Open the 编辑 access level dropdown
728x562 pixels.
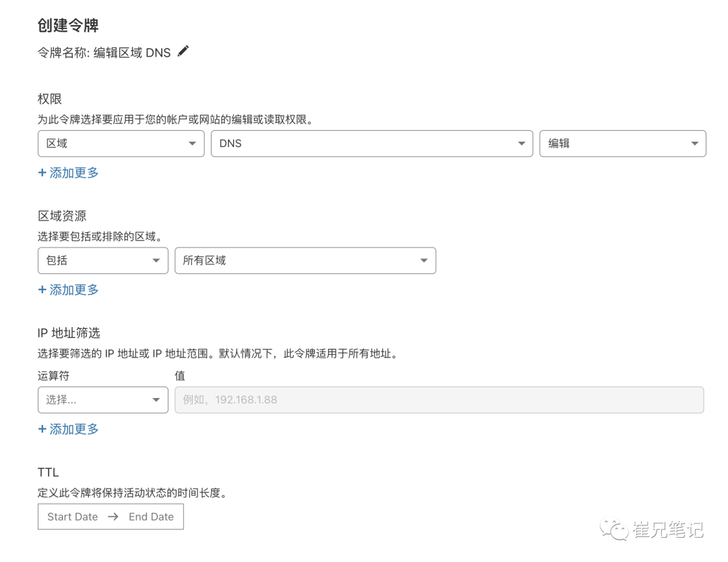[622, 144]
